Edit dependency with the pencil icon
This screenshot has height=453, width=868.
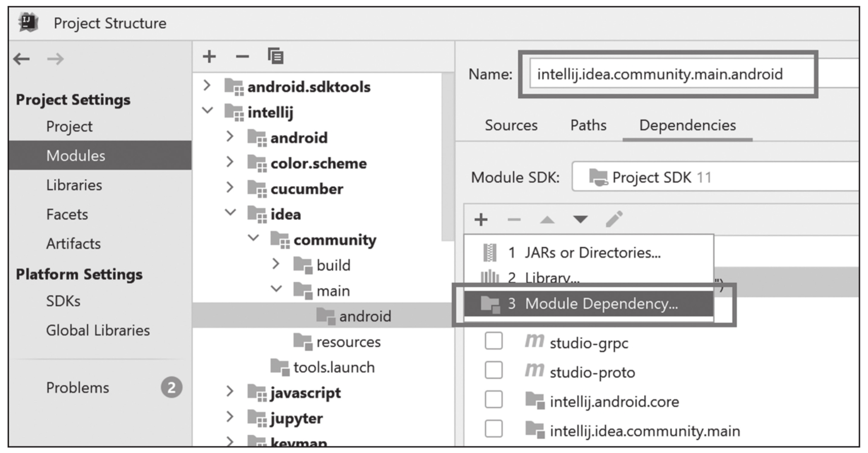(614, 219)
